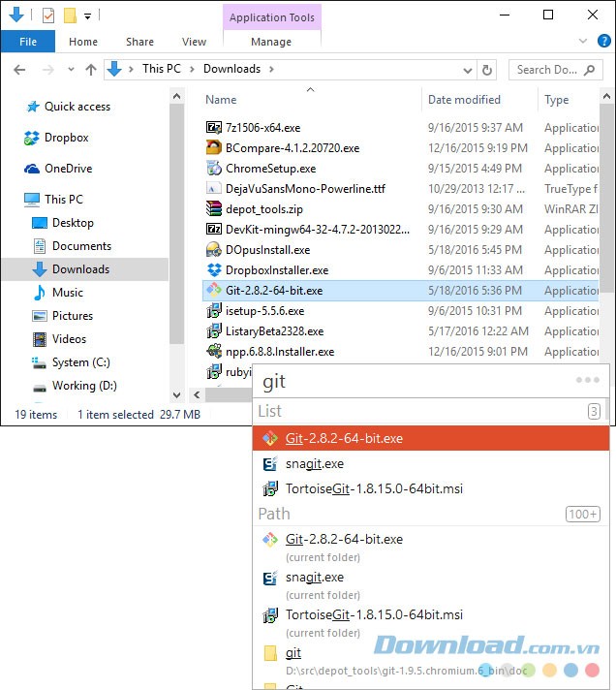This screenshot has width=616, height=690.
Task: Sort by Type column header
Action: click(557, 100)
